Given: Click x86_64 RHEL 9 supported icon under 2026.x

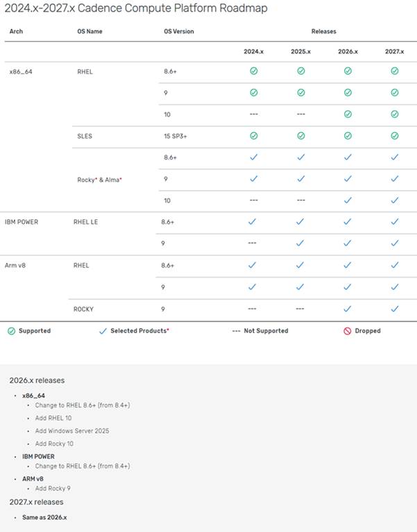Looking at the screenshot, I should point(348,93).
